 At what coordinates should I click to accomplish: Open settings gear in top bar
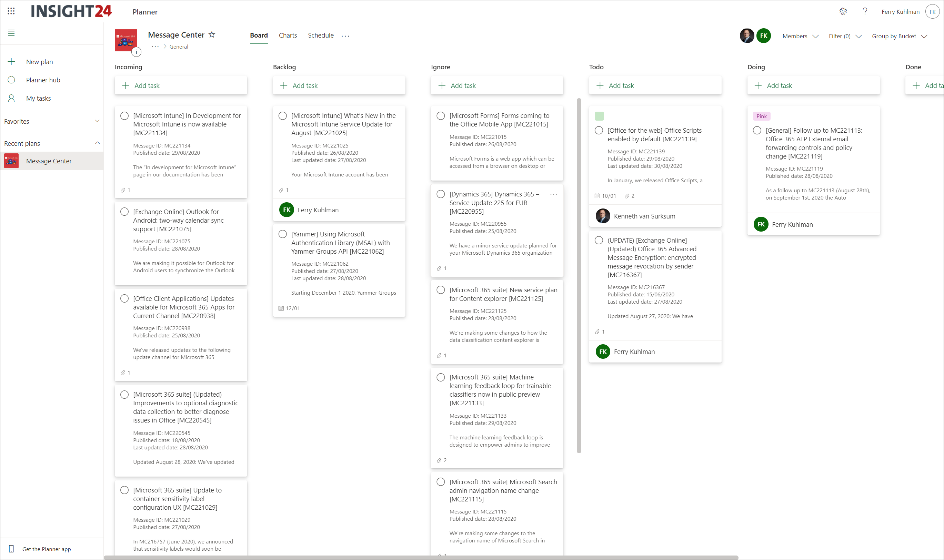tap(843, 11)
